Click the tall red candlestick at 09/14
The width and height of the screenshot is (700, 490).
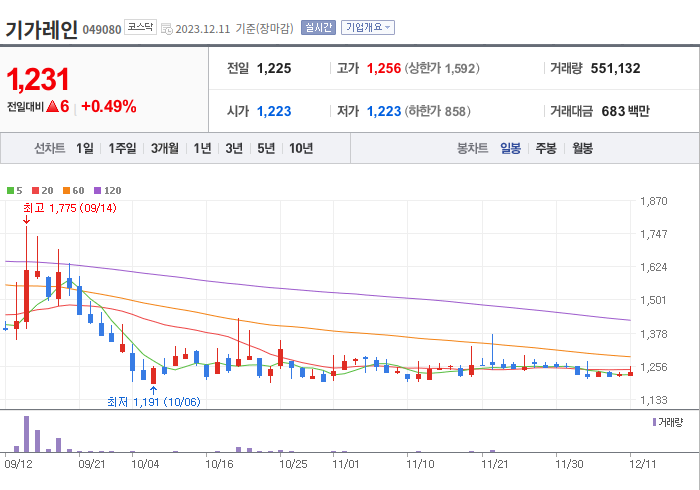pos(26,296)
